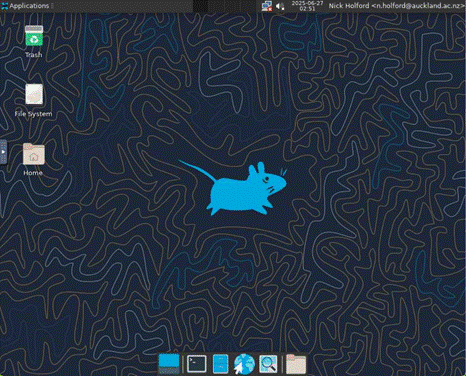
Task: Expand the side panel arrow handle
Action: 3,152
